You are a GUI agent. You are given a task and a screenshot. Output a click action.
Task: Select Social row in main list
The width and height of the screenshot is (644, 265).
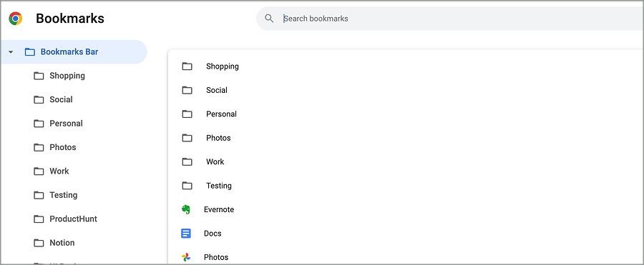tap(406, 90)
